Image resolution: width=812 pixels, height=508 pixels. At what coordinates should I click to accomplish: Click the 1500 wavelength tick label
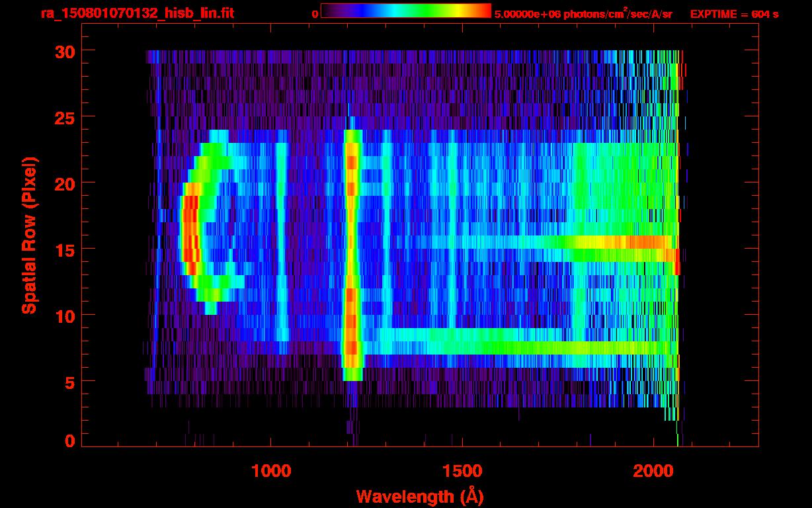click(462, 470)
